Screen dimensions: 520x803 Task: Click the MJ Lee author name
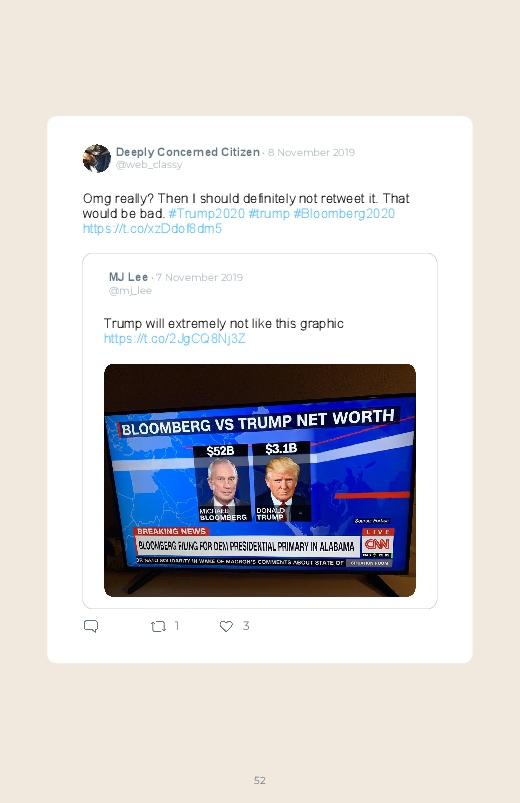pyautogui.click(x=129, y=277)
